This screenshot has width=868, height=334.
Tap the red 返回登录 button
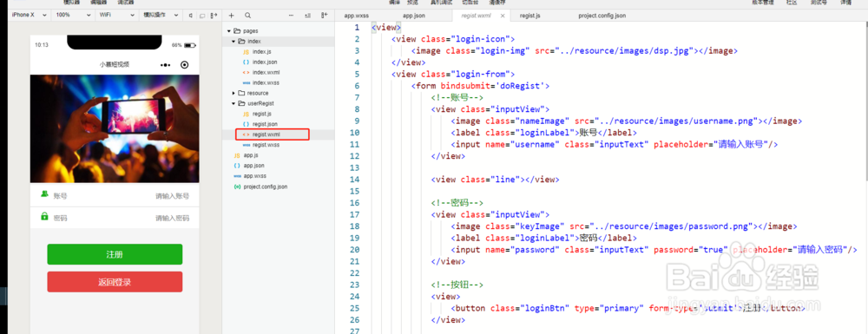[x=115, y=282]
